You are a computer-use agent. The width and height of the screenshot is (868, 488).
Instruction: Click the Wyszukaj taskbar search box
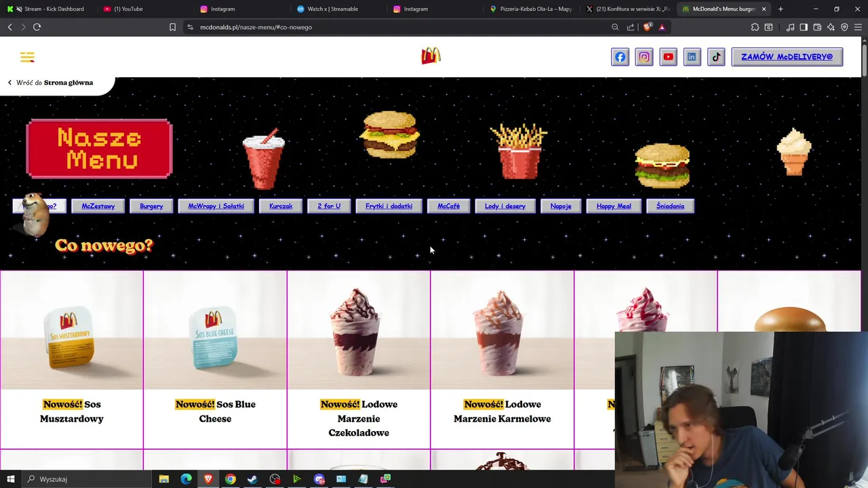click(87, 479)
